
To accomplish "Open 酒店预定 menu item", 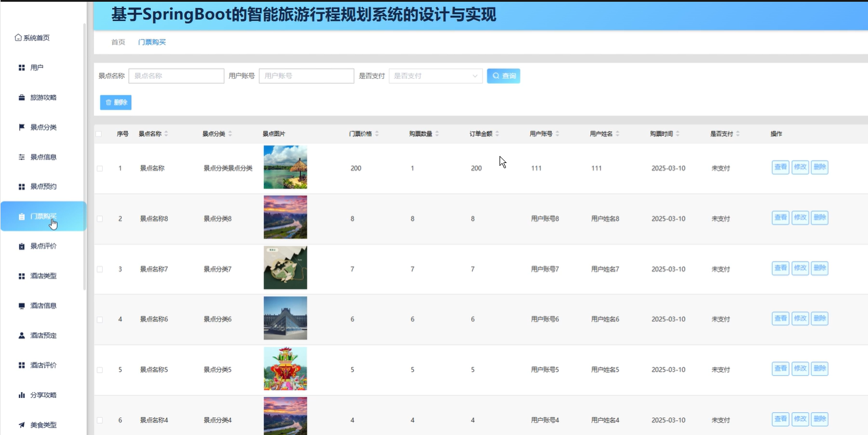I will pos(44,336).
